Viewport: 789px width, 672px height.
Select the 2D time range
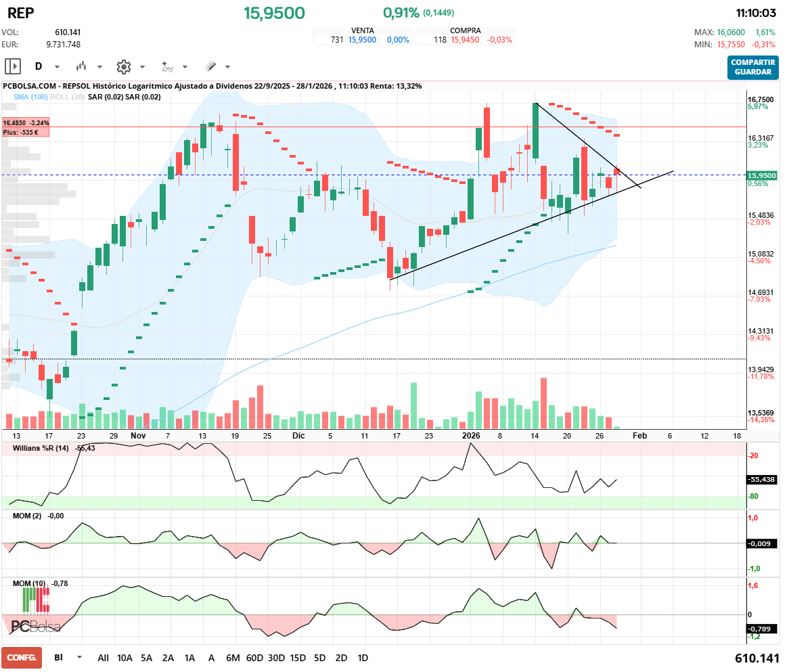[341, 658]
